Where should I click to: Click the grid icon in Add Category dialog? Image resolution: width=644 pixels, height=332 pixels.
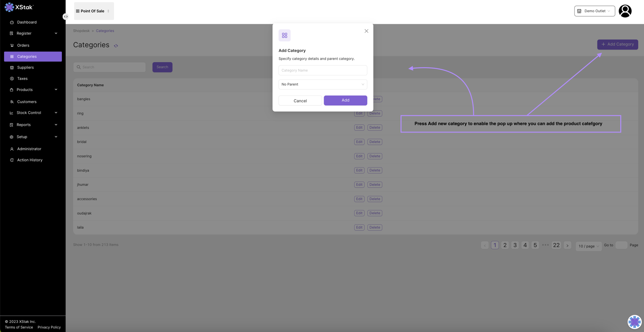click(284, 36)
